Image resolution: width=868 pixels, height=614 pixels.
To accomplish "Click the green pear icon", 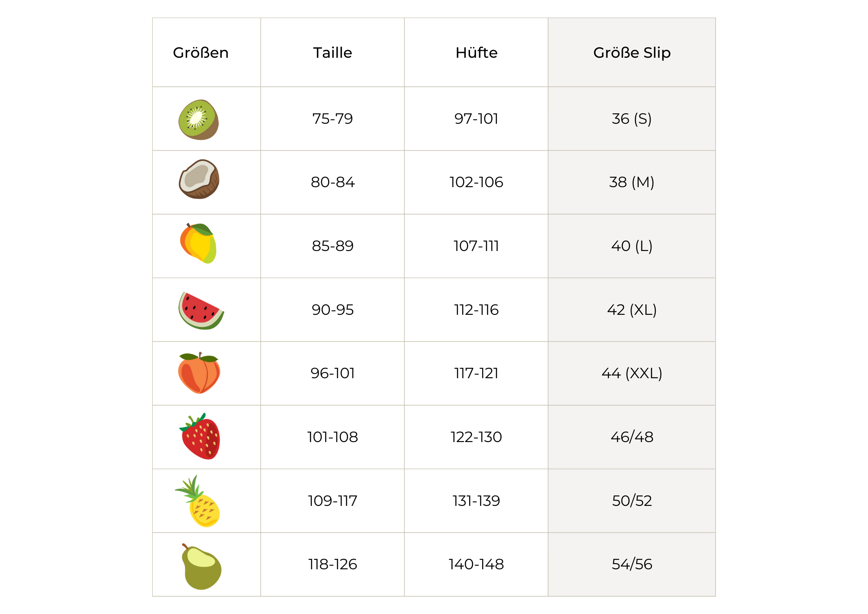I will pos(201,567).
